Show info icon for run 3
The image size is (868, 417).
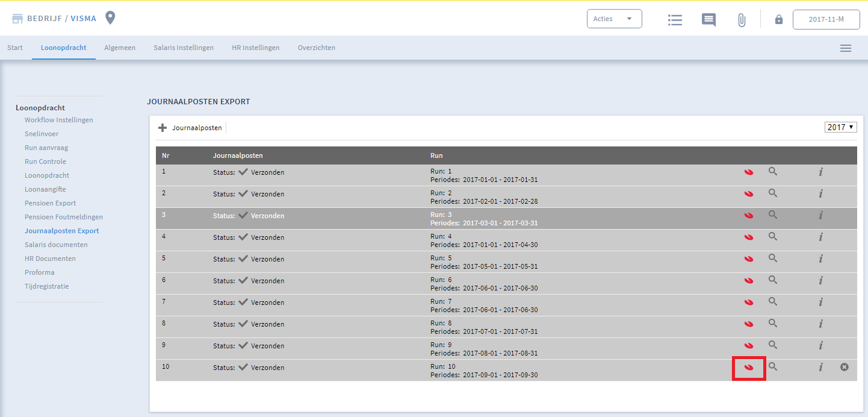click(x=820, y=216)
